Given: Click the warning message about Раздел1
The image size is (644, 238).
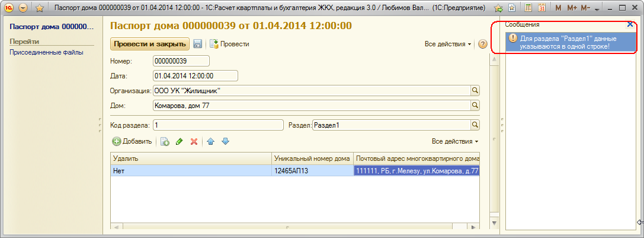Looking at the screenshot, I should pyautogui.click(x=570, y=42).
